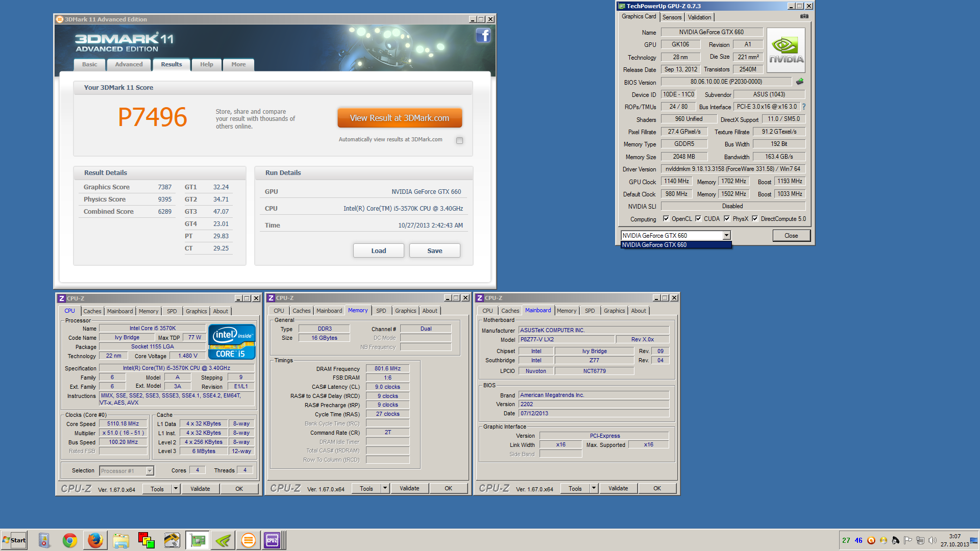Open the Help tab in 3DMark
Image resolution: width=980 pixels, height=551 pixels.
coord(207,64)
